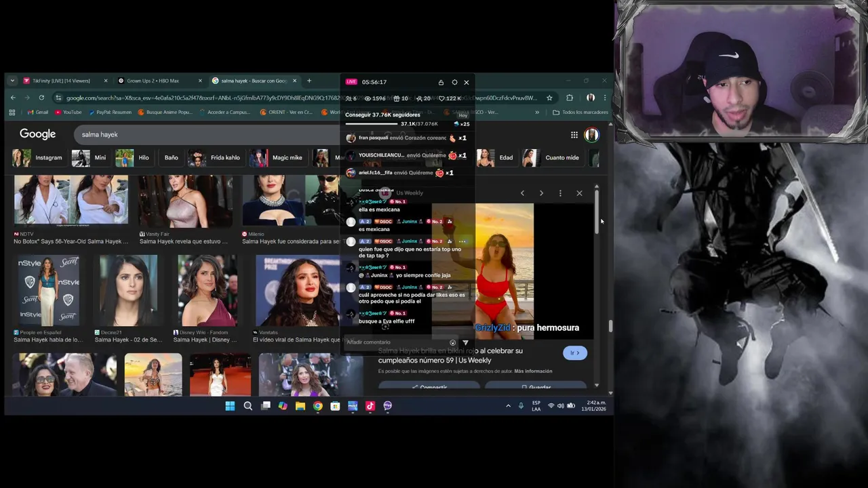
Task: Open the NDTV No Botox image result
Action: point(71,209)
